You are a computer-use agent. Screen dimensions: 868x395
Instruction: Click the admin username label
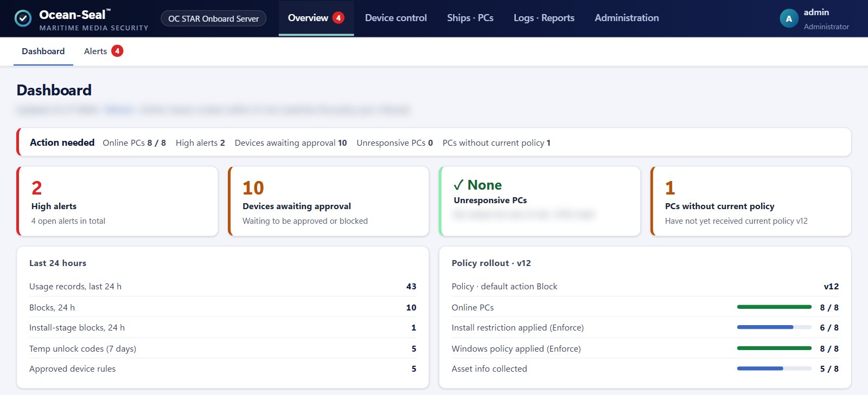pos(816,12)
